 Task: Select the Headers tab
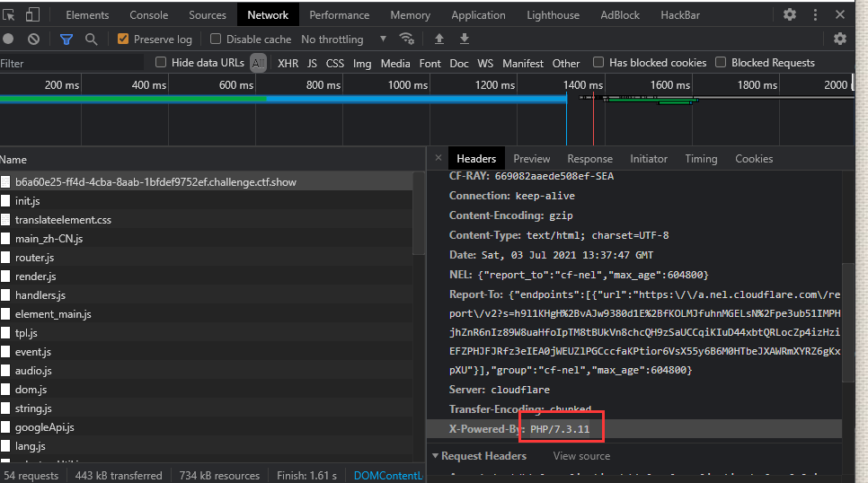476,159
